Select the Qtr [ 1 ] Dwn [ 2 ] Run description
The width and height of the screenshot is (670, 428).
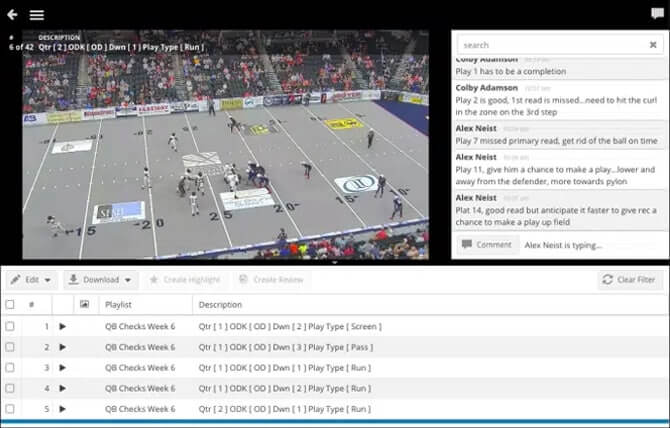tap(285, 388)
